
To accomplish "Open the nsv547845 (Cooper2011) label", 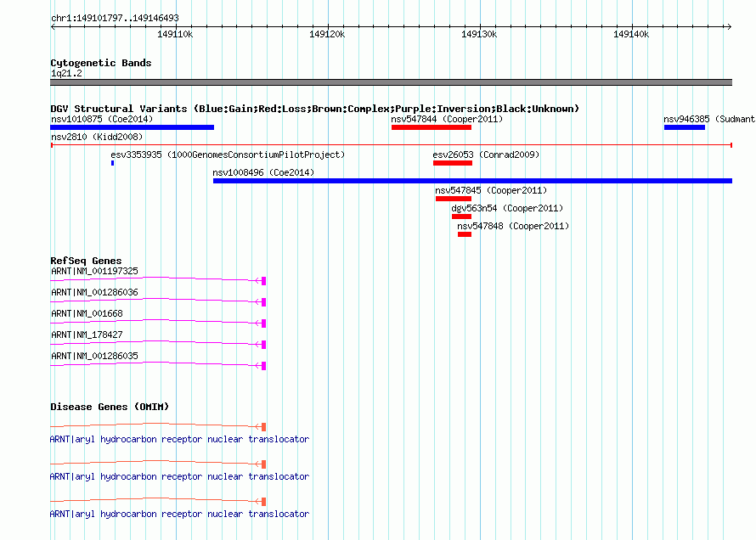I will tap(491, 190).
